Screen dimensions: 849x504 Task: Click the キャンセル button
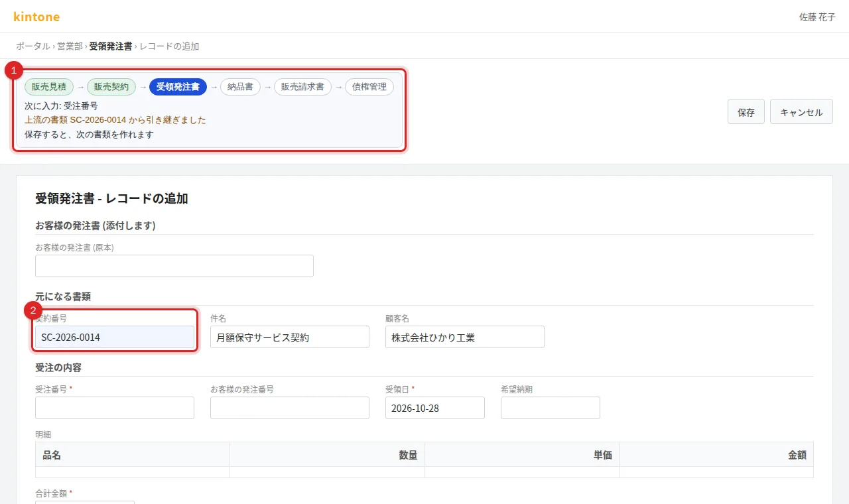tap(801, 112)
